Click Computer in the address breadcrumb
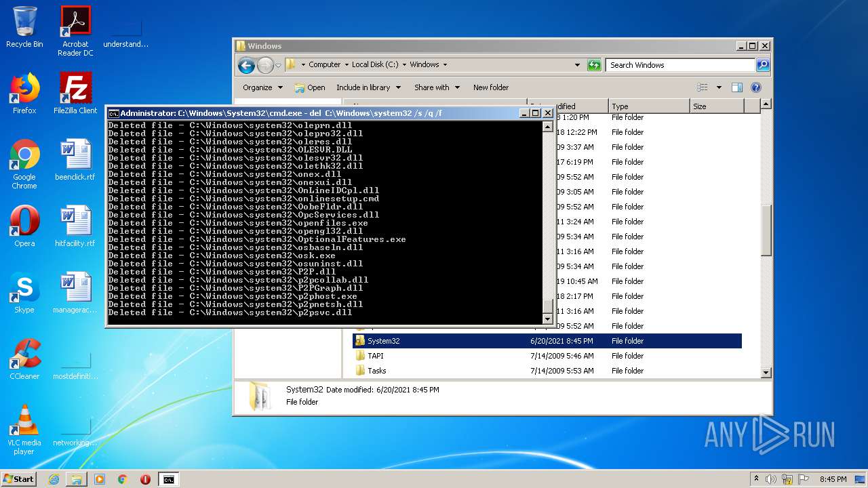 (324, 65)
